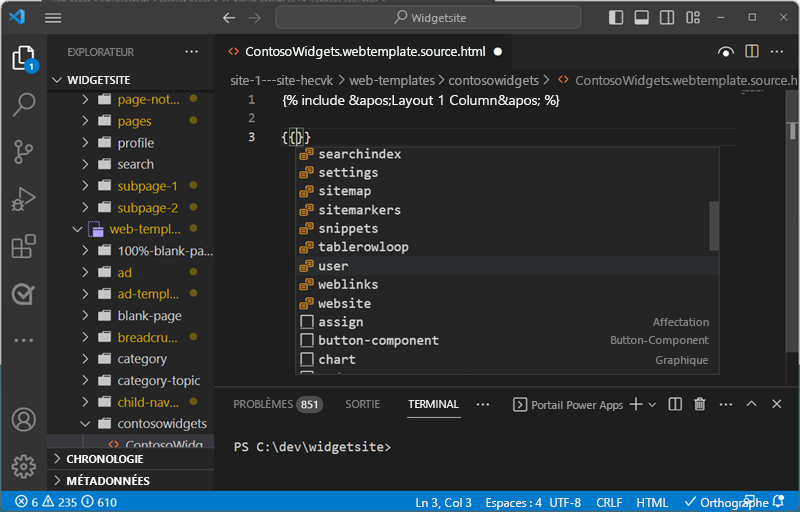Toggle bottom panel layout icon
This screenshot has height=512, width=800.
coord(641,17)
